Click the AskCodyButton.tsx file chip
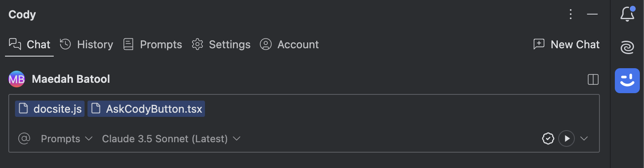Image resolution: width=644 pixels, height=168 pixels. tap(146, 109)
